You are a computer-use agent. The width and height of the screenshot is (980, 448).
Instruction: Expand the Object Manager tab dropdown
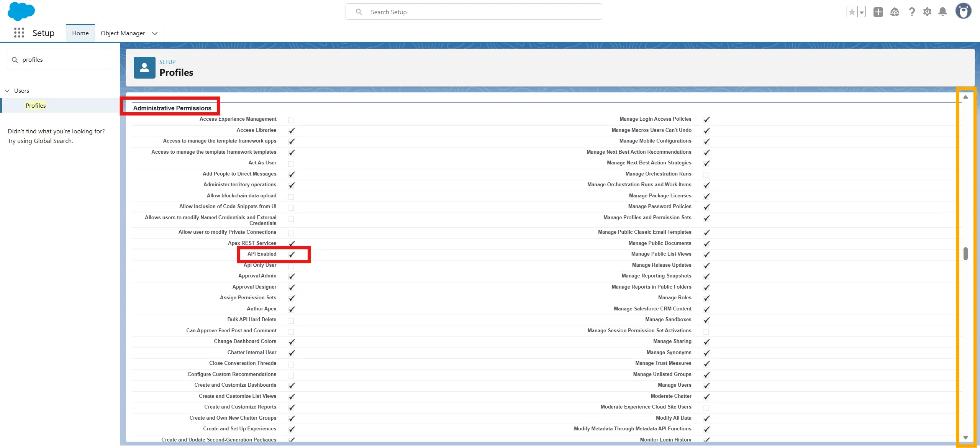(155, 33)
